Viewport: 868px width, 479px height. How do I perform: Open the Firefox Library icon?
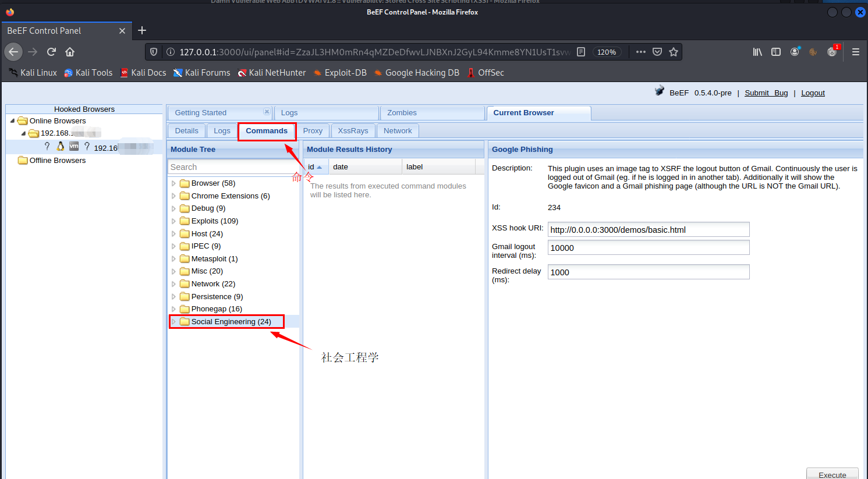point(757,52)
